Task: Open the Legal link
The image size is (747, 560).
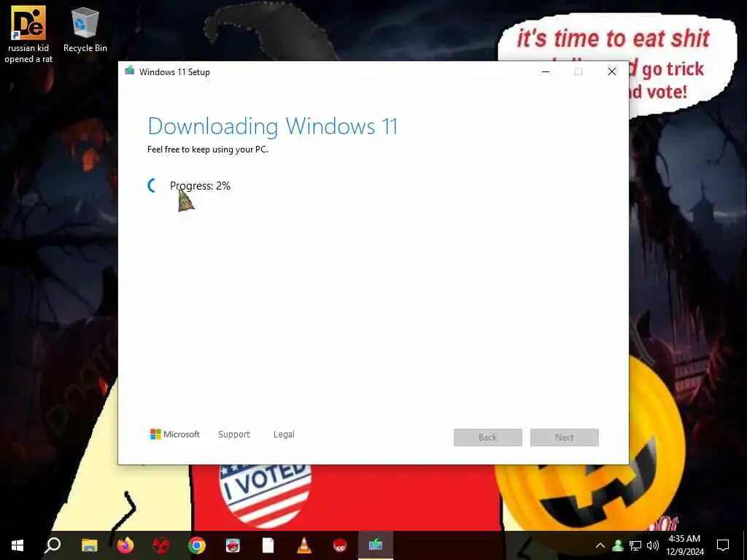Action: [x=284, y=435]
